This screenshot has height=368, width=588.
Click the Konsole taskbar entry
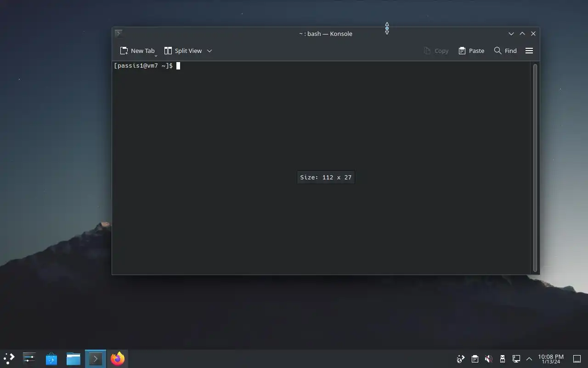coord(96,358)
